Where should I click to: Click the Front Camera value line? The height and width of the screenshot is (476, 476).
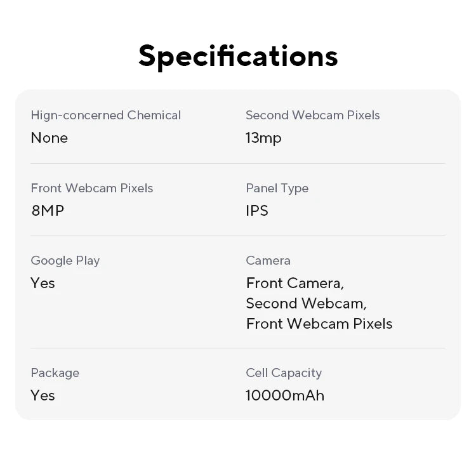pos(295,283)
